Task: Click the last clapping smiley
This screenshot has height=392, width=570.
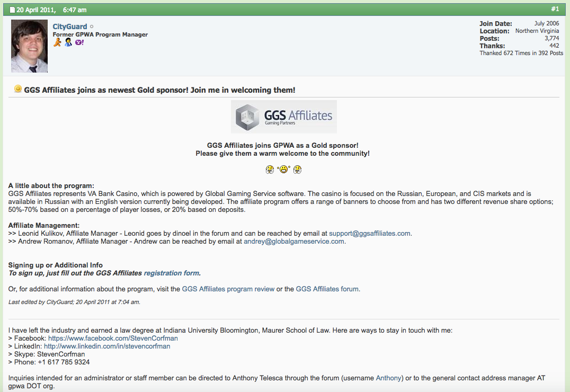Action: (x=297, y=170)
